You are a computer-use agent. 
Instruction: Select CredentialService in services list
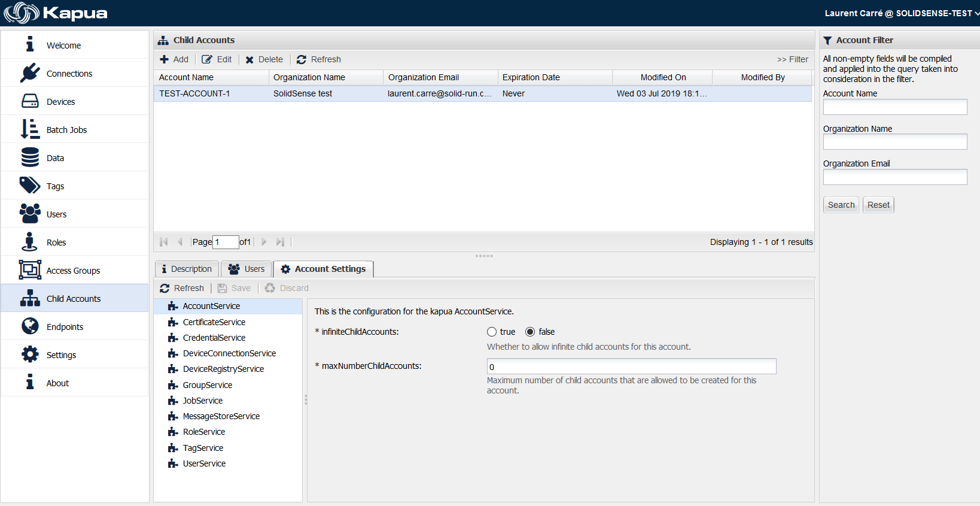tap(228, 338)
